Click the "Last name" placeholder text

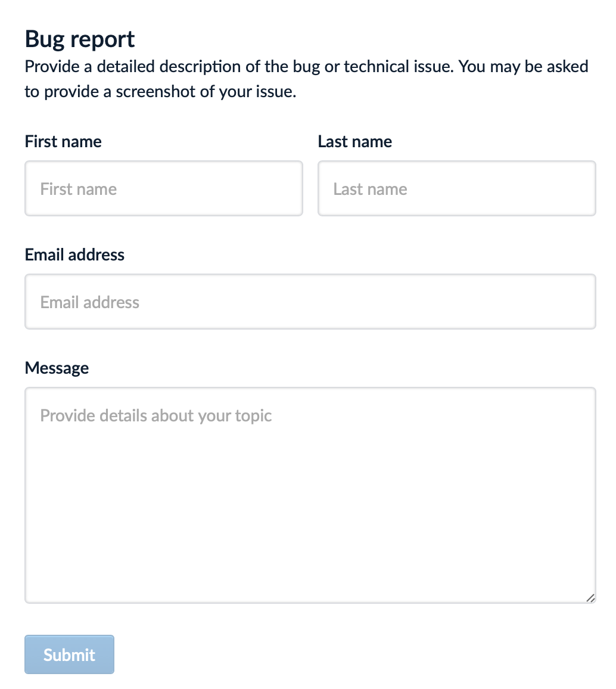click(370, 189)
